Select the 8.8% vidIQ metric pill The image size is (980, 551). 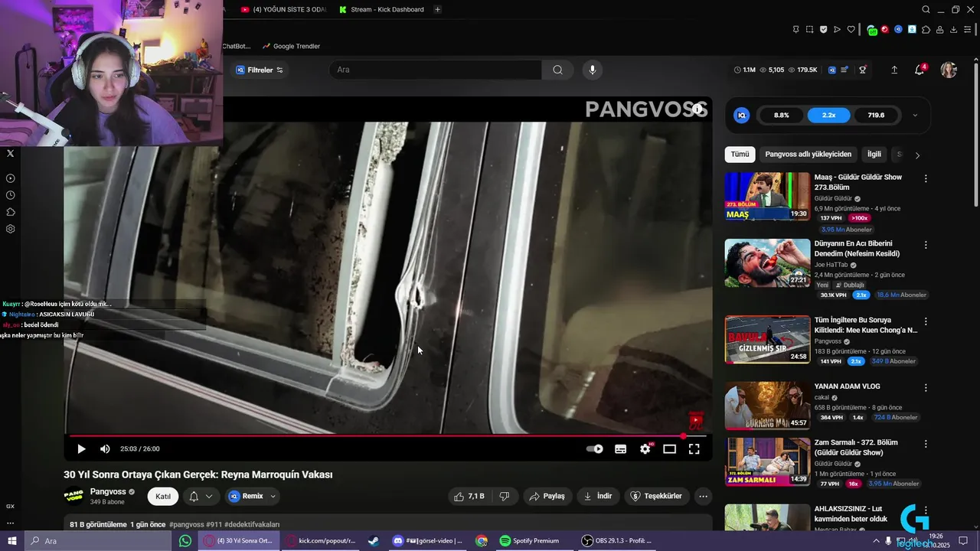click(781, 116)
